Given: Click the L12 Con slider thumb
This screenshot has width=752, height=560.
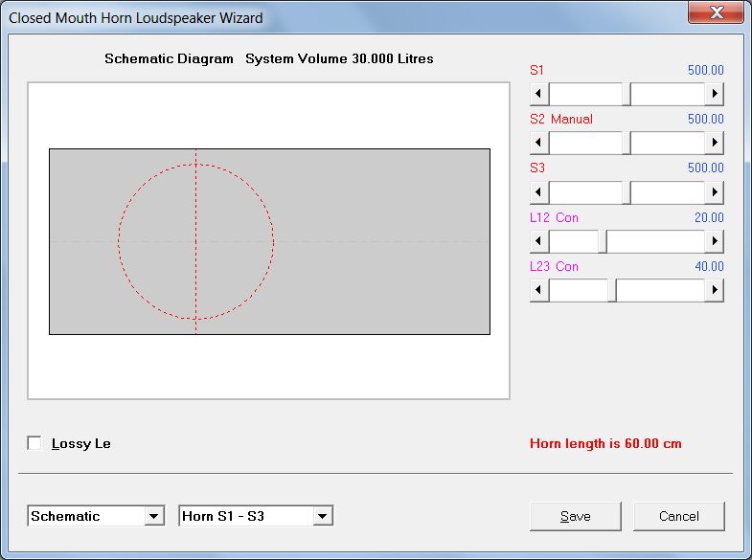Looking at the screenshot, I should (603, 241).
